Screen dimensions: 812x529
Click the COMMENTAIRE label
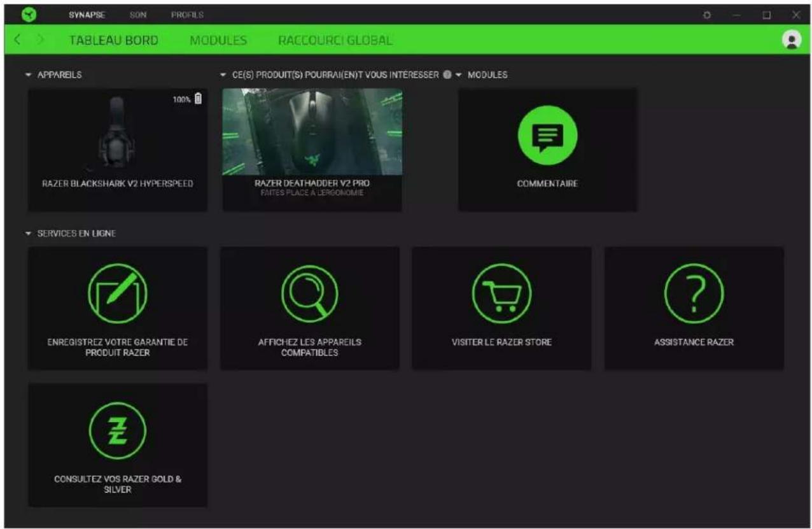(x=547, y=183)
